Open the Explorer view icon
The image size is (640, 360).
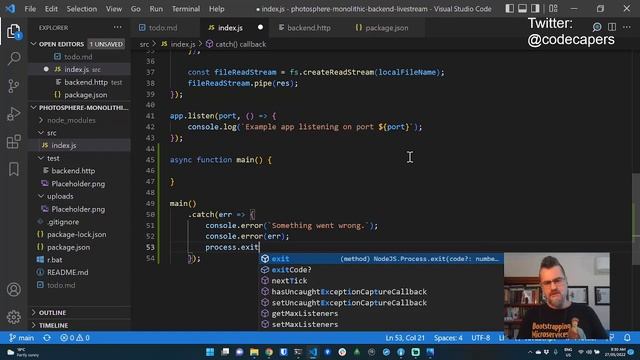[13, 31]
